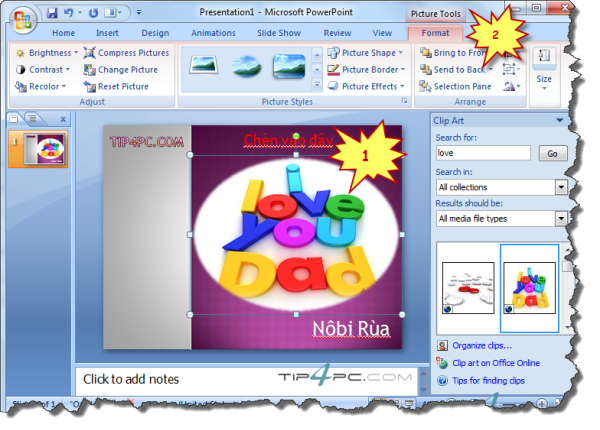Click Send to Back
Screen dimensions: 600x430
(x=456, y=70)
